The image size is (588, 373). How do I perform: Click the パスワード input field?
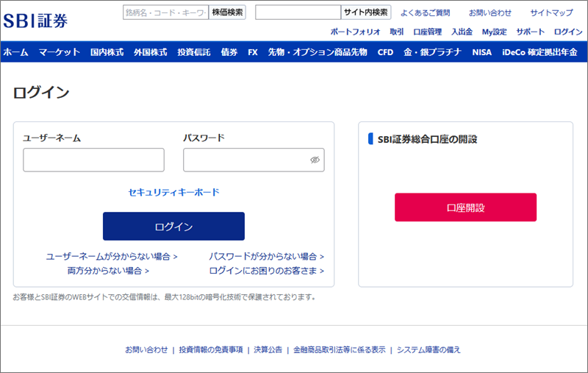(x=254, y=160)
